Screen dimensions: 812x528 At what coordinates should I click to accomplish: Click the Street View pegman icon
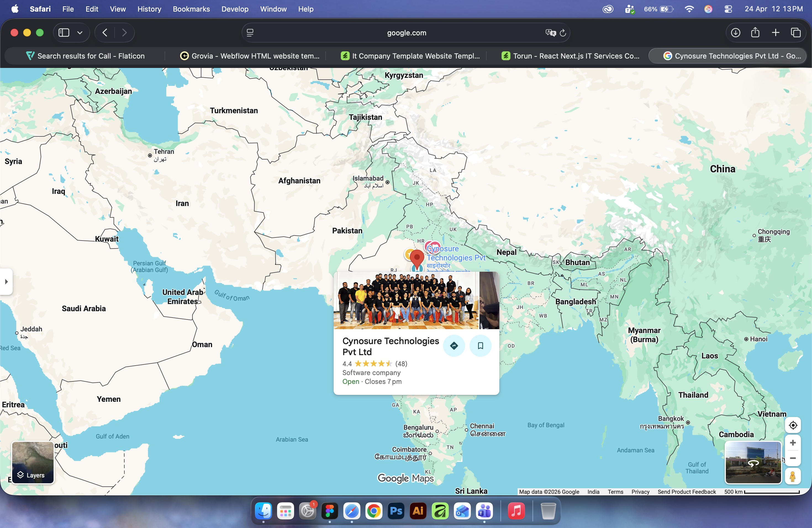[x=793, y=476]
